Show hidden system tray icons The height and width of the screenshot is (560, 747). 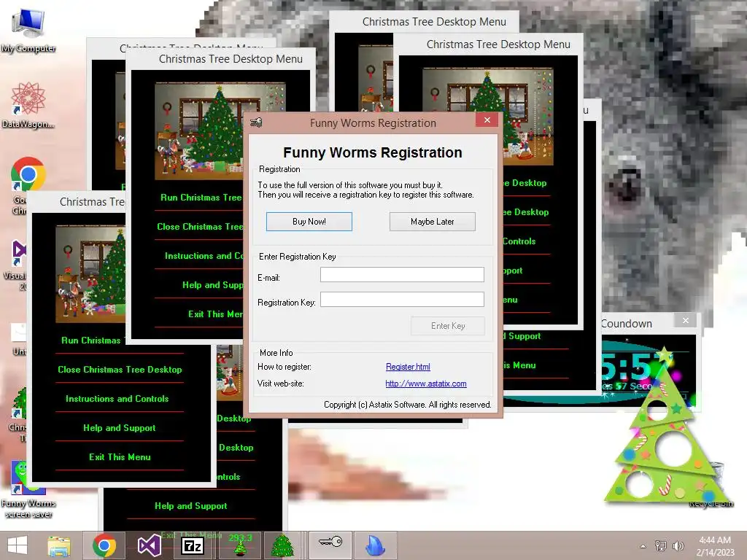[x=643, y=546]
